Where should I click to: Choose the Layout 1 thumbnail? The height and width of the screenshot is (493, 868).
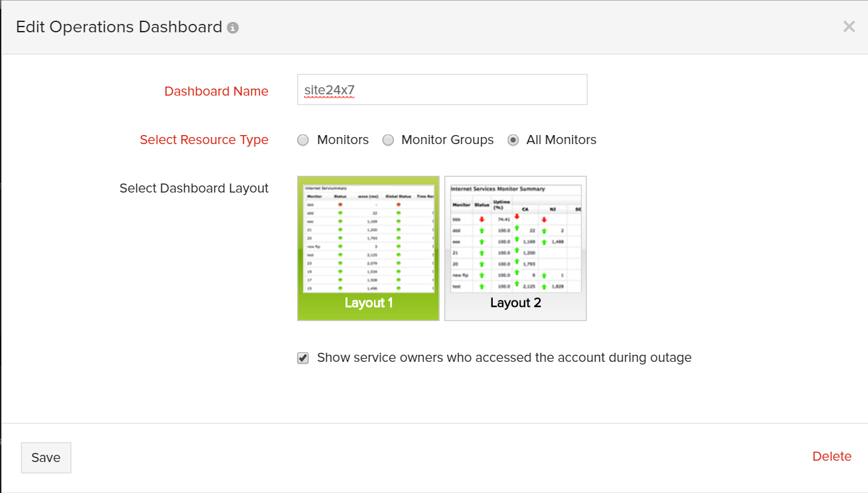368,248
